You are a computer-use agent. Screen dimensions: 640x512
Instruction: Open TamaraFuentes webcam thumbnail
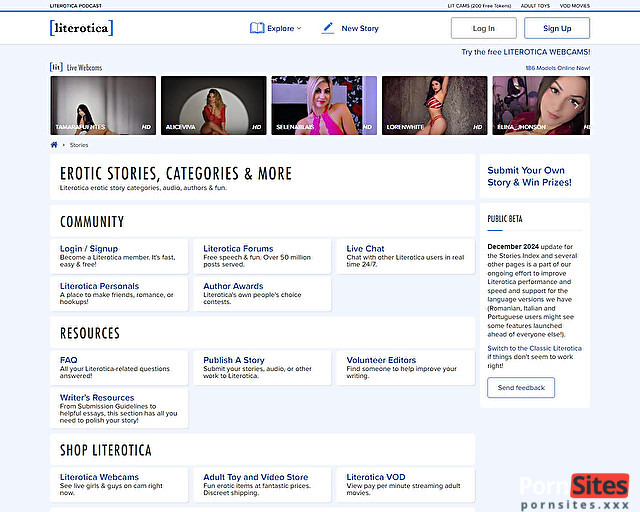103,105
